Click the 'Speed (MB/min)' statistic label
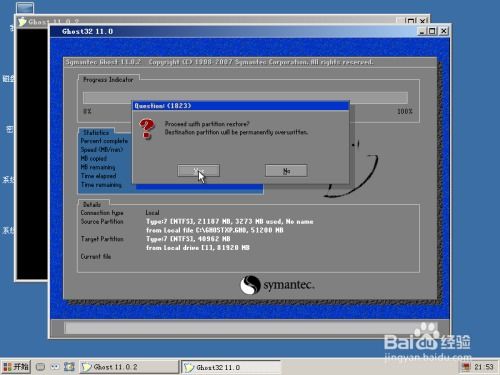500x375 pixels. (x=102, y=150)
